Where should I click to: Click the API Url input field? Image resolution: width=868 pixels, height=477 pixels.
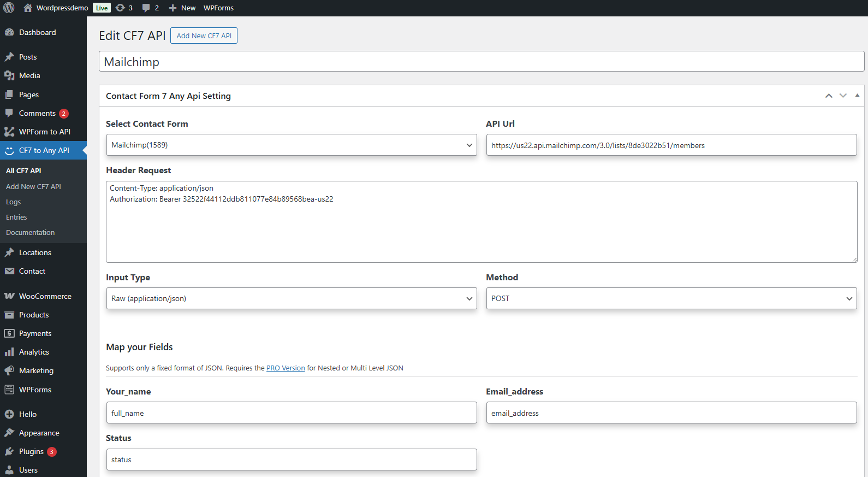[x=671, y=145]
